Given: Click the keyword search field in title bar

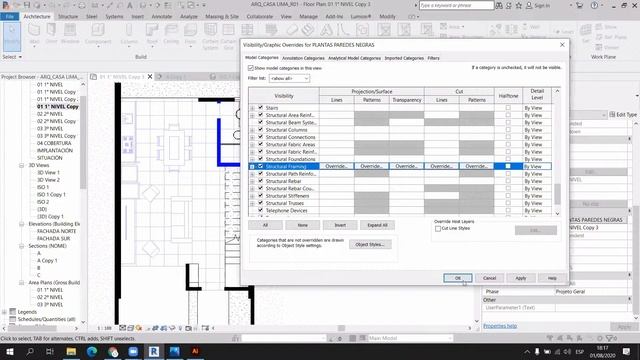Looking at the screenshot, I should [456, 5].
